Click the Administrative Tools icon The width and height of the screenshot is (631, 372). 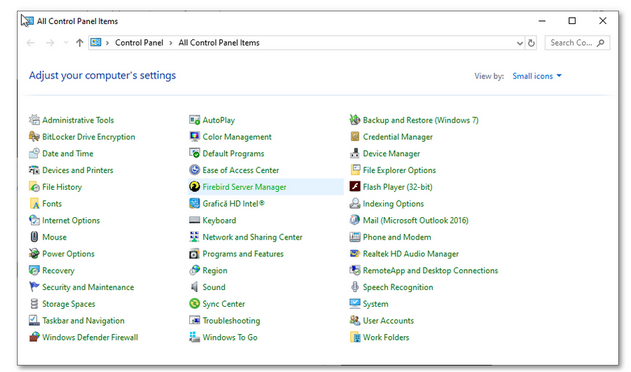click(x=35, y=120)
